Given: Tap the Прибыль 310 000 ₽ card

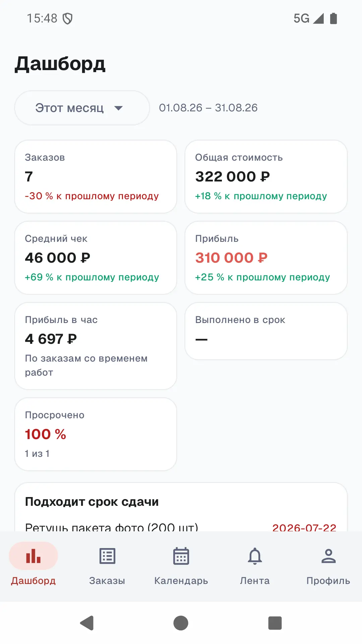Looking at the screenshot, I should [x=266, y=258].
